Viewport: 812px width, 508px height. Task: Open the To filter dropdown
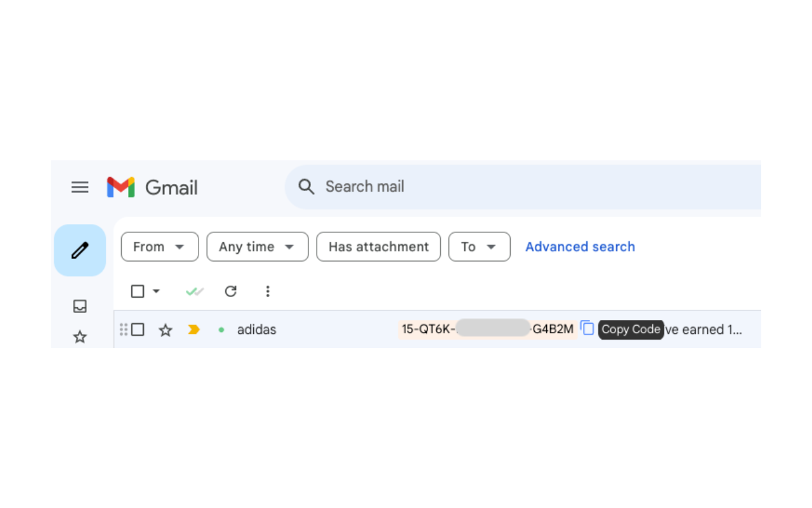479,247
